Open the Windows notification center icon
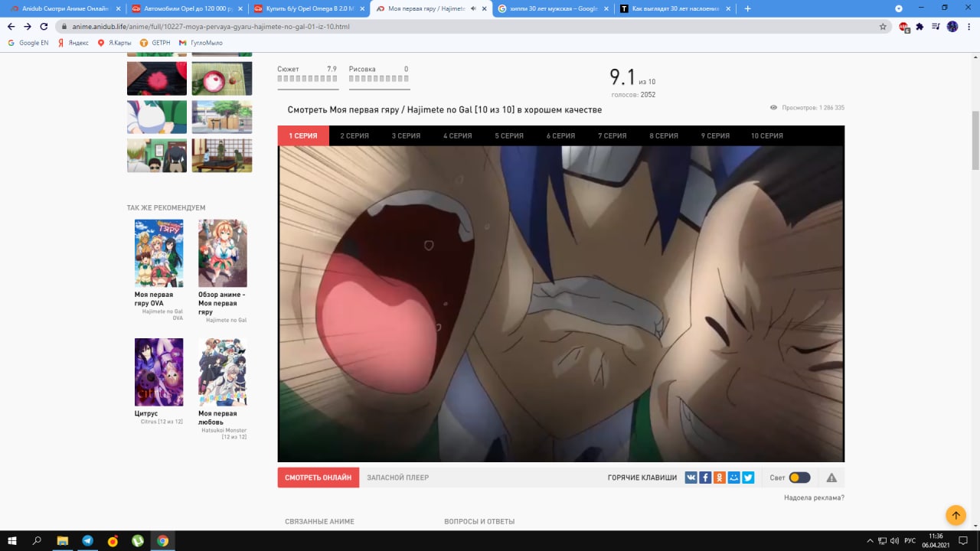 [964, 540]
